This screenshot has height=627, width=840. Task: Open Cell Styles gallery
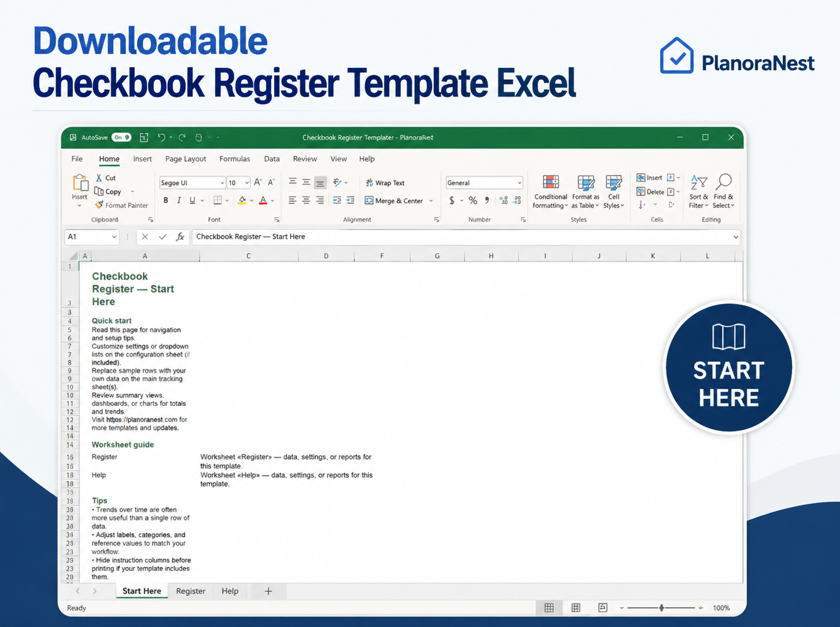tap(613, 192)
